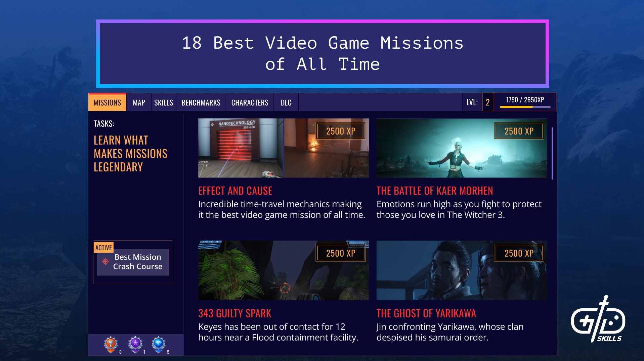The height and width of the screenshot is (361, 644).
Task: Open the Missions tab
Action: point(107,102)
